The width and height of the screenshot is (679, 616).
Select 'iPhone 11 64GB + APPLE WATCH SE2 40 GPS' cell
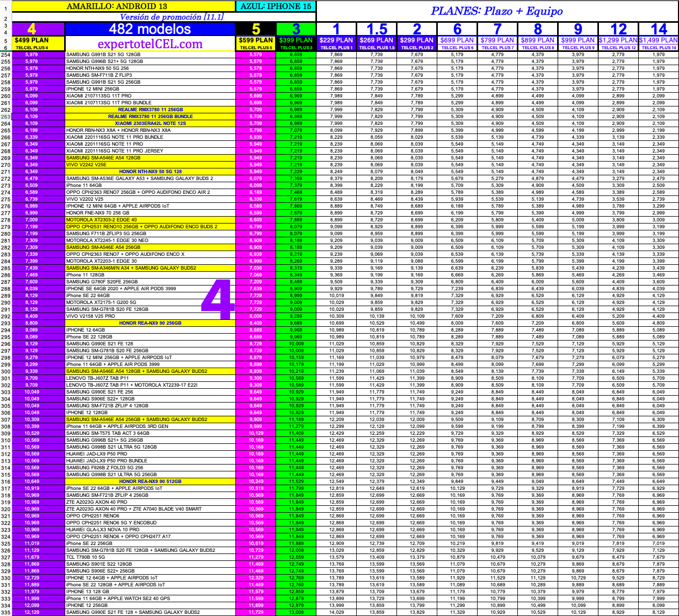[x=150, y=599]
